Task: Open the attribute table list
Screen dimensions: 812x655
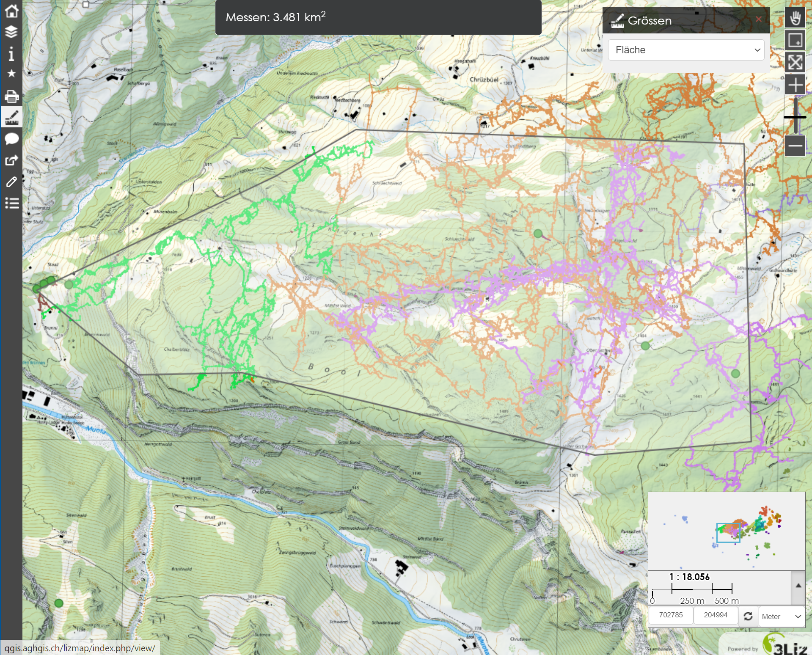Action: tap(11, 203)
